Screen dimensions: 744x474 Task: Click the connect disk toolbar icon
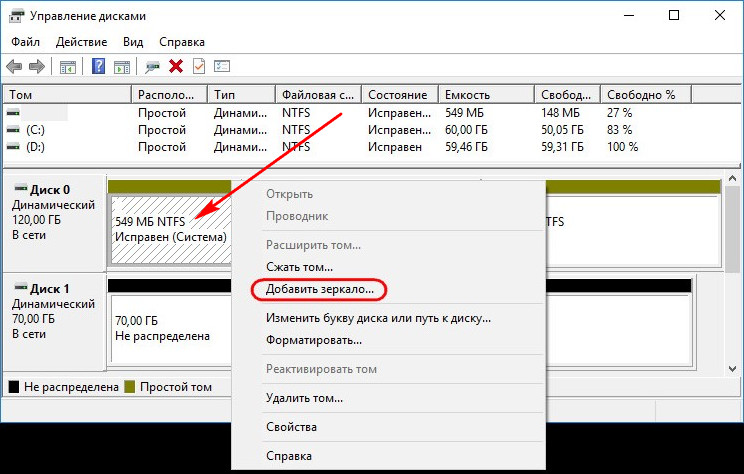[x=152, y=67]
